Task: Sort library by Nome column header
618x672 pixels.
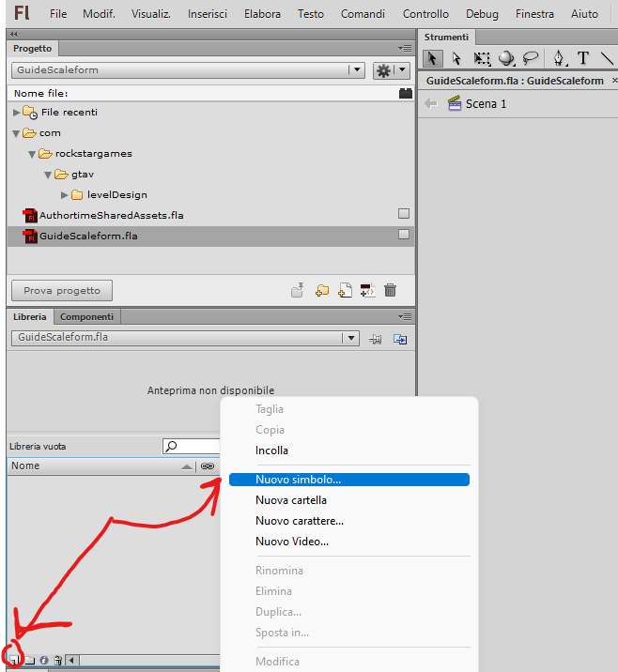Action: click(x=101, y=466)
